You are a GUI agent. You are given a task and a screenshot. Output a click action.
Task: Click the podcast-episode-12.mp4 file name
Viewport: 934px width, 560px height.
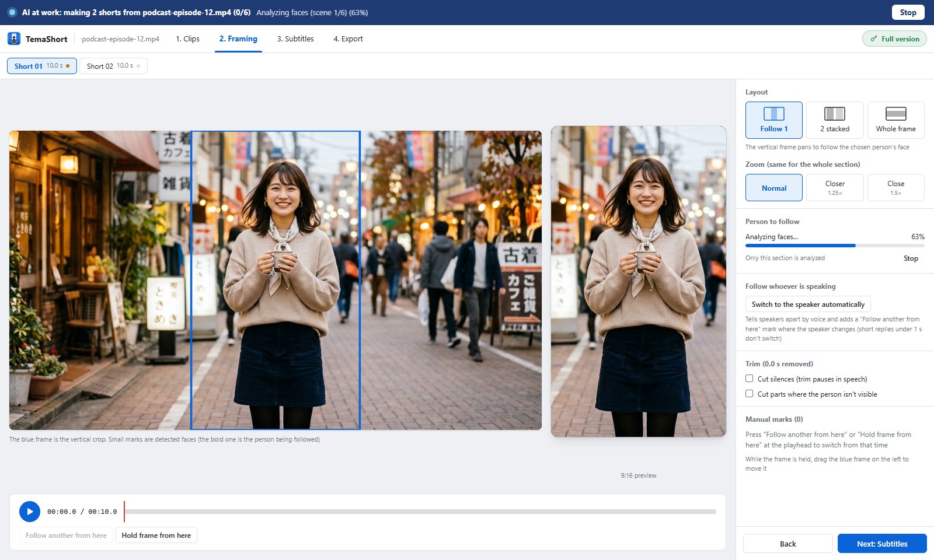tap(120, 39)
